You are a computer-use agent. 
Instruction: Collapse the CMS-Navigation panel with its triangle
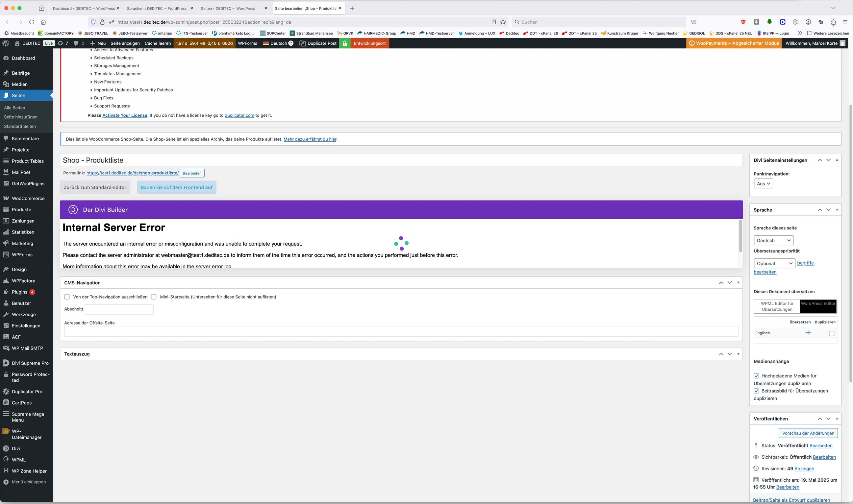(x=738, y=282)
